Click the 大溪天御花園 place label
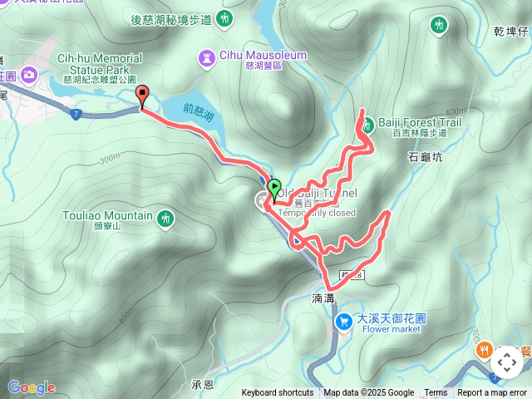The image size is (532, 399). pos(392,319)
